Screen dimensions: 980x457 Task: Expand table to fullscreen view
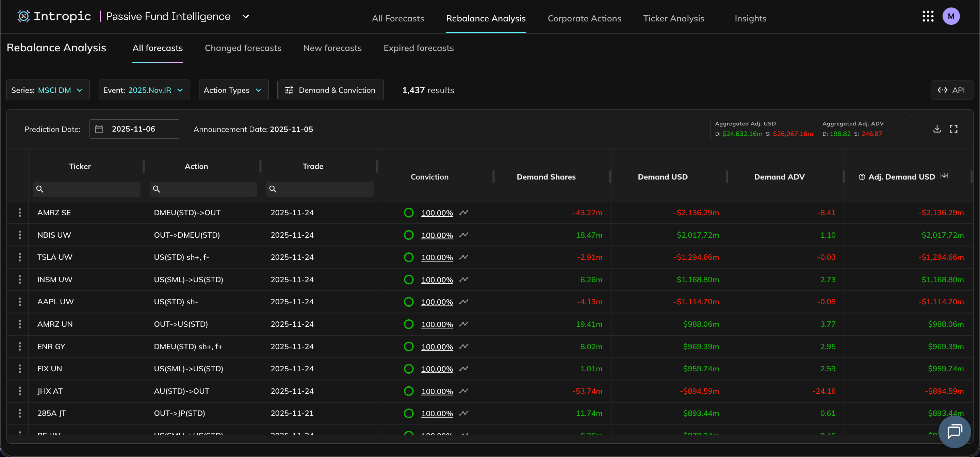[953, 129]
